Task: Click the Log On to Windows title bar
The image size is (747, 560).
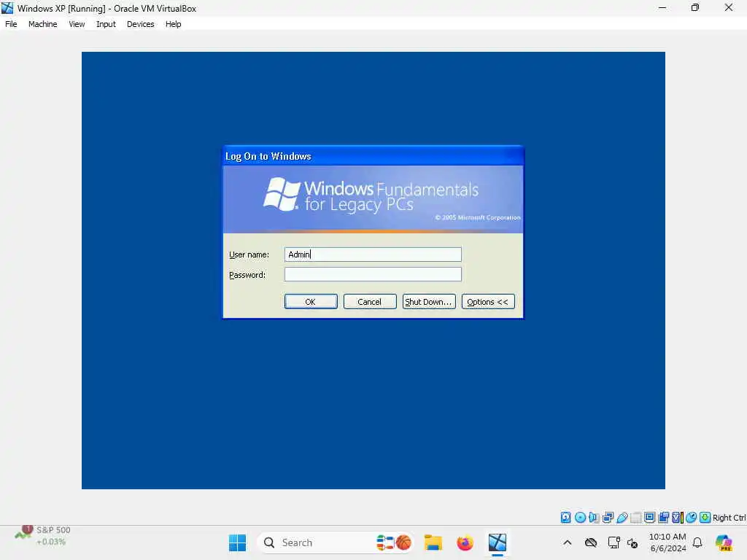Action: [373, 156]
